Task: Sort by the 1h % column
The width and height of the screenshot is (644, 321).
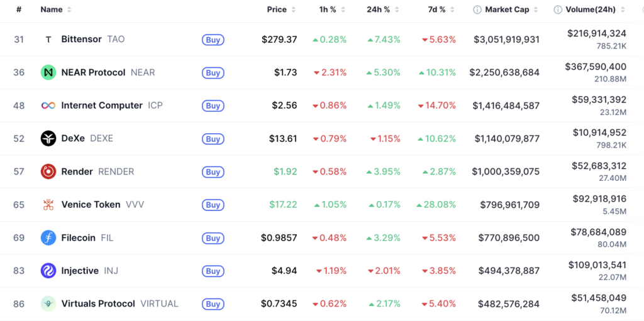Action: pyautogui.click(x=332, y=10)
